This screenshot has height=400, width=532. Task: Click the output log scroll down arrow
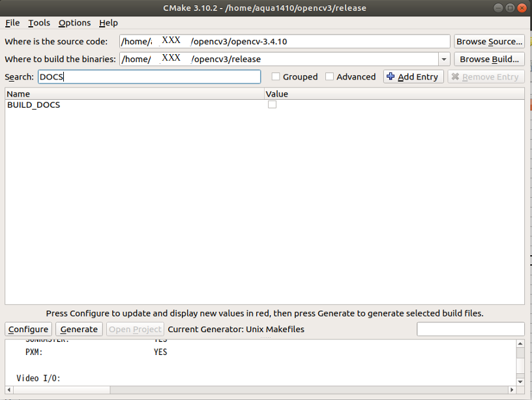(520, 382)
